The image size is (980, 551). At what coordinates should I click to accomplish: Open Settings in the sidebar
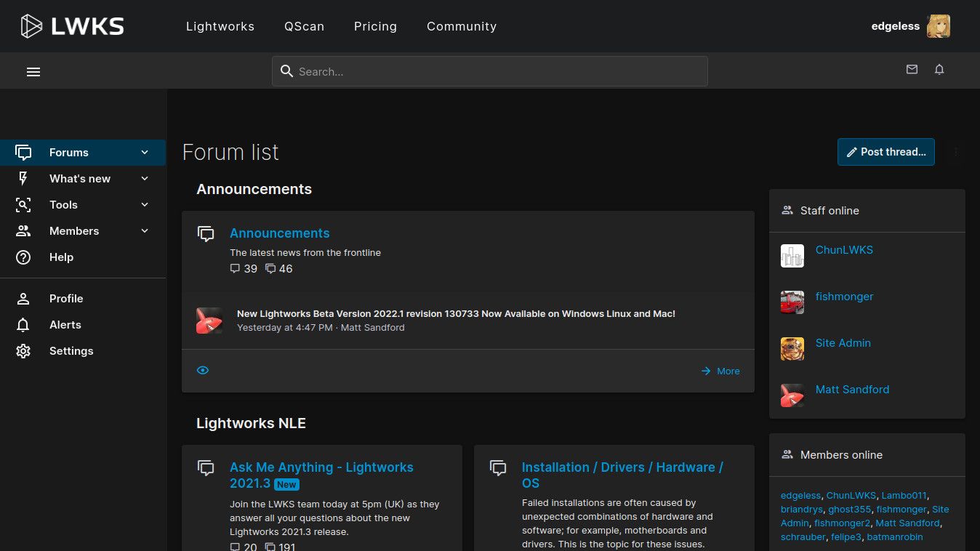[x=71, y=351]
